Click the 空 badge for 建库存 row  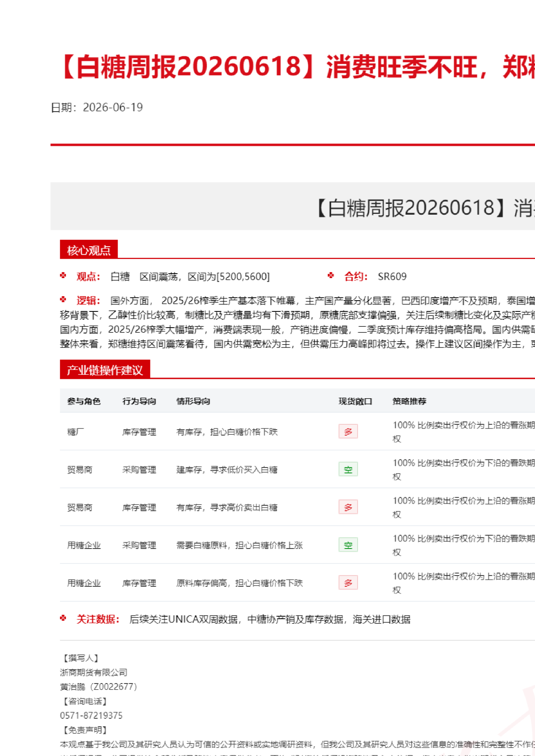(348, 469)
